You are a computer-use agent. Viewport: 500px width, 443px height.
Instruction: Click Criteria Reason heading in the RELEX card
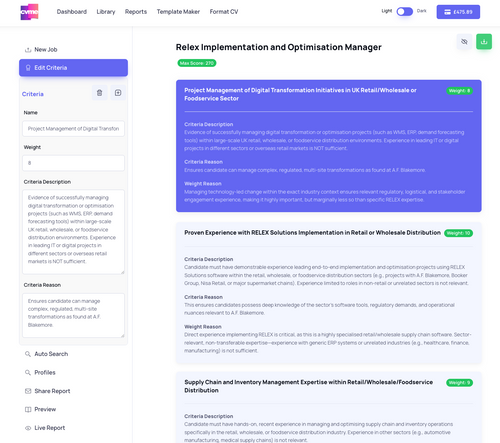[204, 297]
